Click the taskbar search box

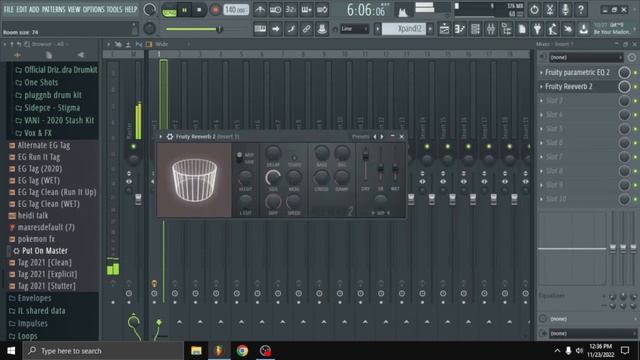pyautogui.click(x=103, y=351)
